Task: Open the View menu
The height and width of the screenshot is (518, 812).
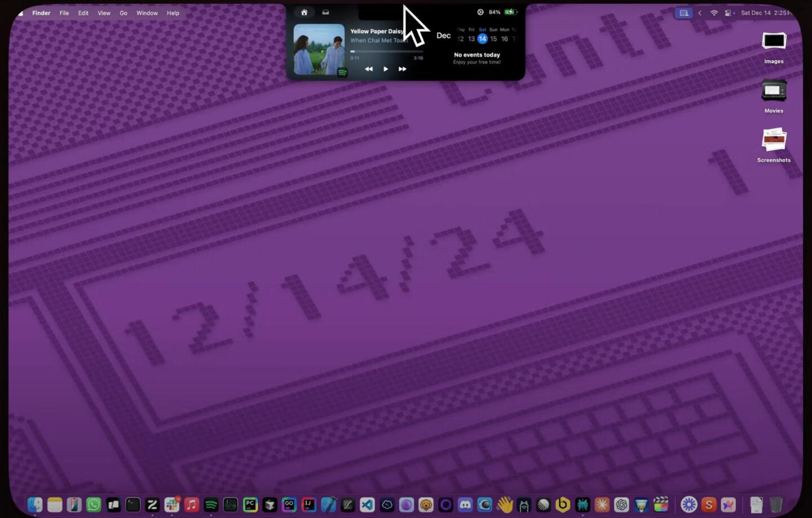Action: pyautogui.click(x=104, y=13)
